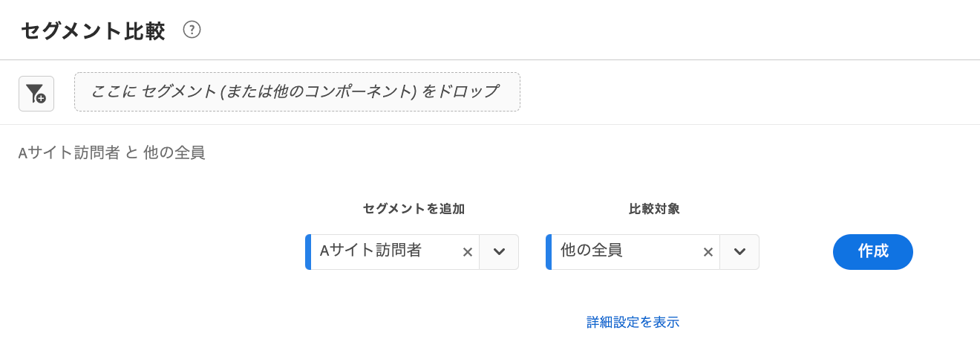Image resolution: width=980 pixels, height=339 pixels.
Task: Open the help icon beside セグメント比較
Action: [x=192, y=30]
